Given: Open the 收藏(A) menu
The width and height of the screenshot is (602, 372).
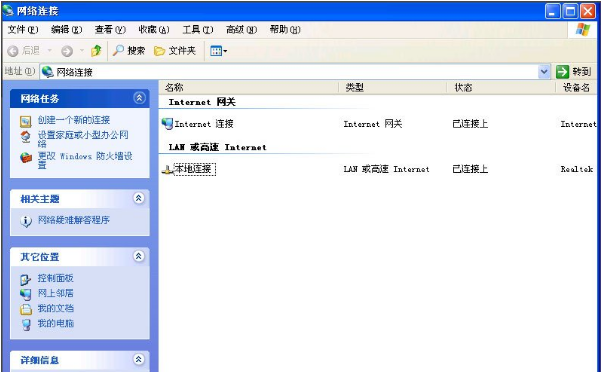Looking at the screenshot, I should (x=154, y=30).
